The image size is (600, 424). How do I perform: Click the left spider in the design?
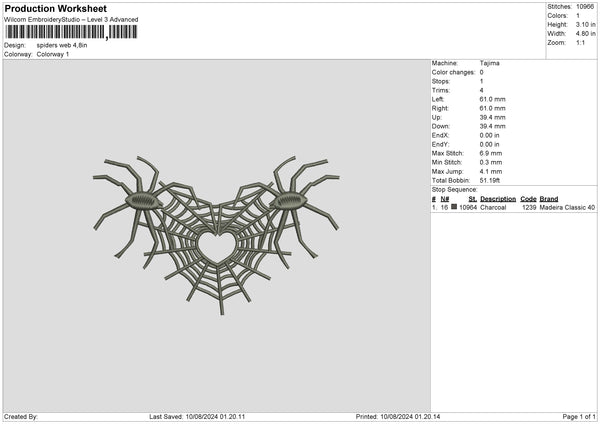pos(142,201)
